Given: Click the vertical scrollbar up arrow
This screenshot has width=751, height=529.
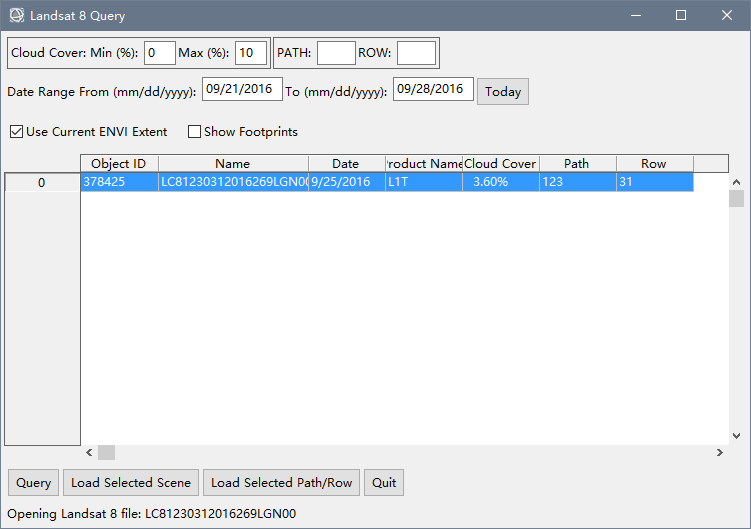Looking at the screenshot, I should pos(737,182).
